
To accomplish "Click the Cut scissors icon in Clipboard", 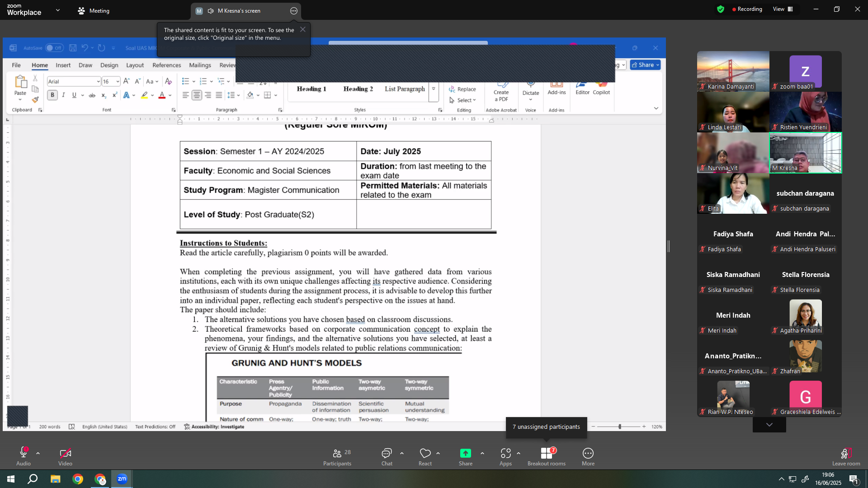I will tap(35, 78).
